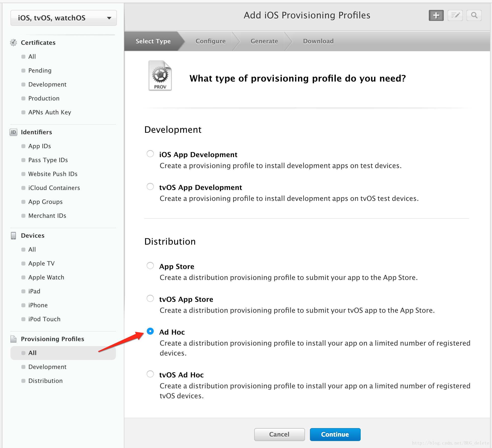Image resolution: width=492 pixels, height=448 pixels.
Task: Click the Continue button
Action: pyautogui.click(x=335, y=434)
